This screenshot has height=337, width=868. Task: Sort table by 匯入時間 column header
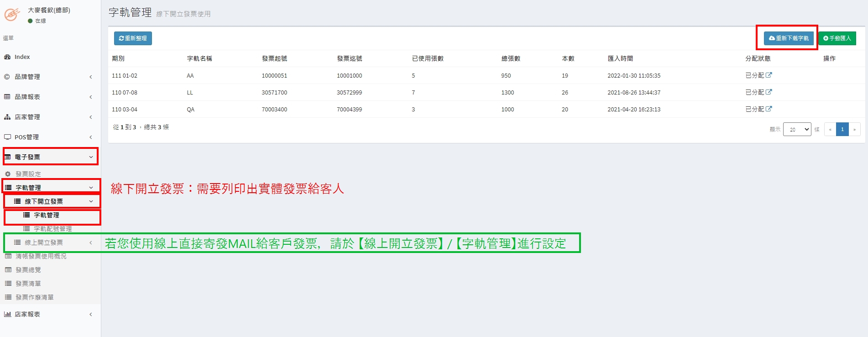click(620, 58)
